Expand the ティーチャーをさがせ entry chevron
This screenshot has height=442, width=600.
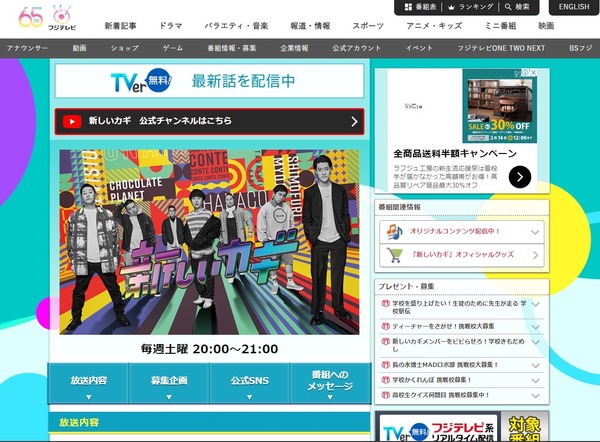[x=536, y=327]
